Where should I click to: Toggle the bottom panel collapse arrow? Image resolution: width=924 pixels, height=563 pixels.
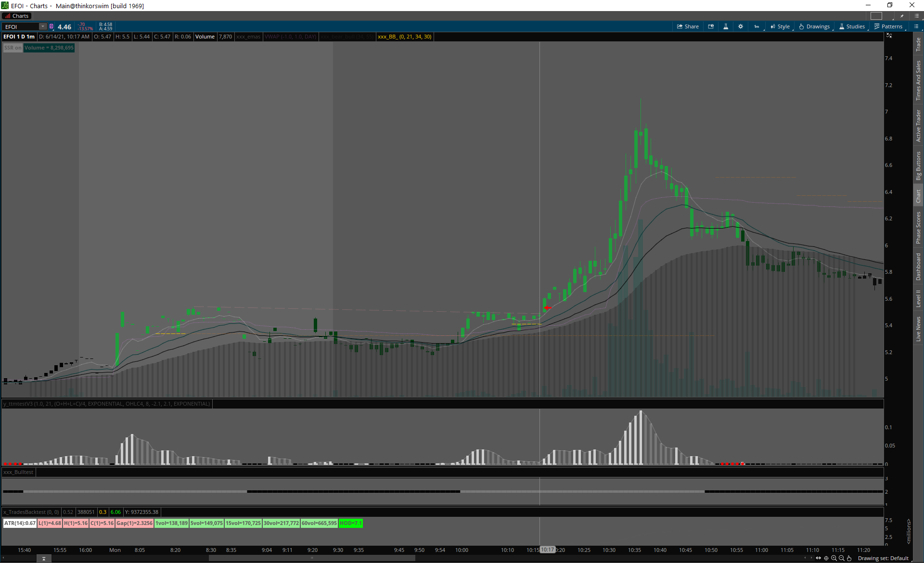(x=44, y=559)
